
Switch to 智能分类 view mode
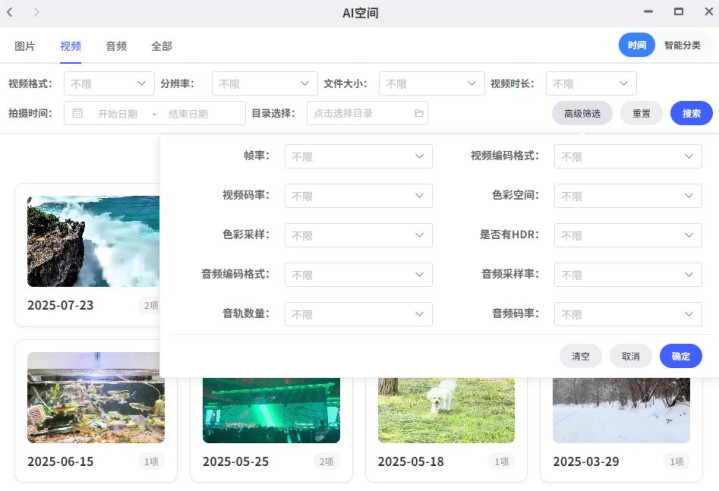682,46
